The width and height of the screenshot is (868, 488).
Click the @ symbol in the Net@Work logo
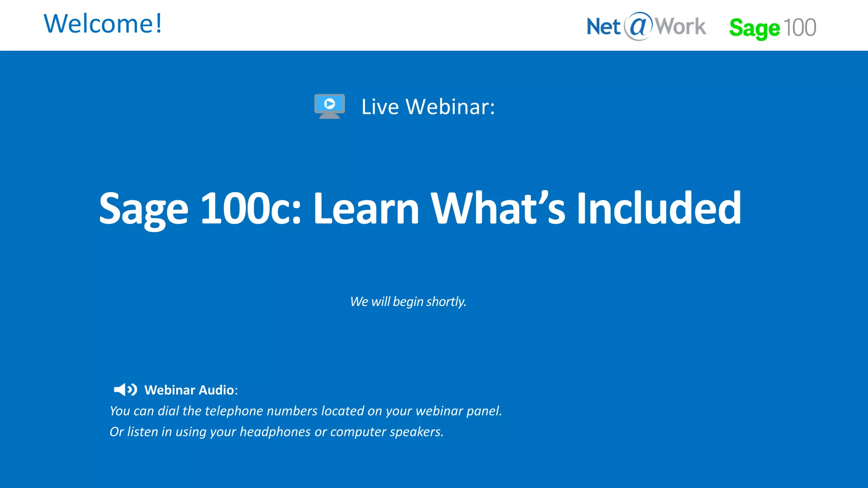tap(638, 26)
